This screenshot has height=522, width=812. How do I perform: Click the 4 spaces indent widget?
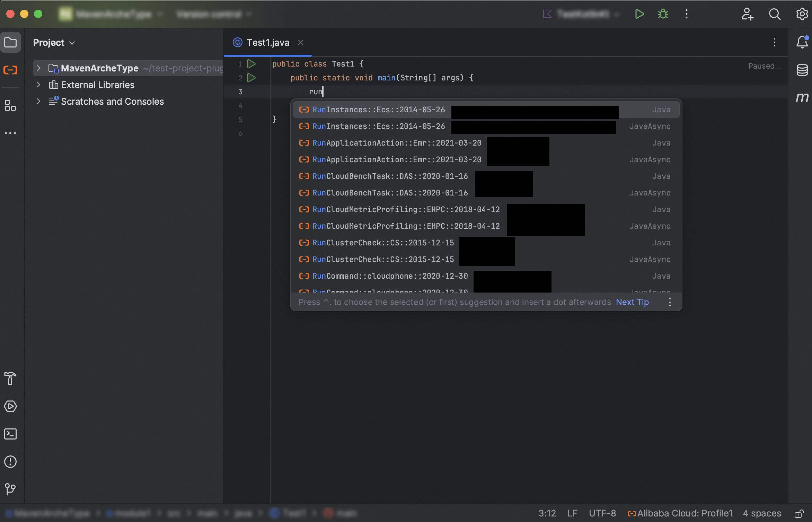tap(762, 513)
